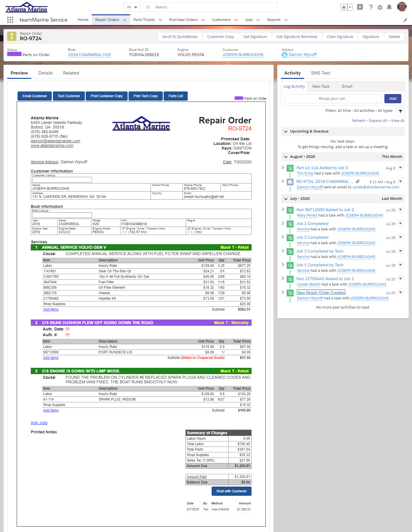The image size is (412, 532).
Task: Open the Help question mark icon
Action: pyautogui.click(x=371, y=7)
